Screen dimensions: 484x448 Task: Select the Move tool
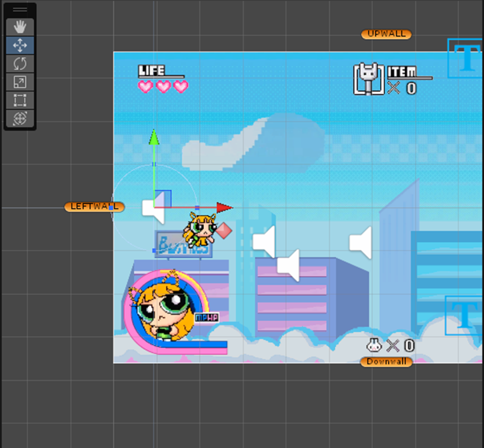pyautogui.click(x=20, y=45)
